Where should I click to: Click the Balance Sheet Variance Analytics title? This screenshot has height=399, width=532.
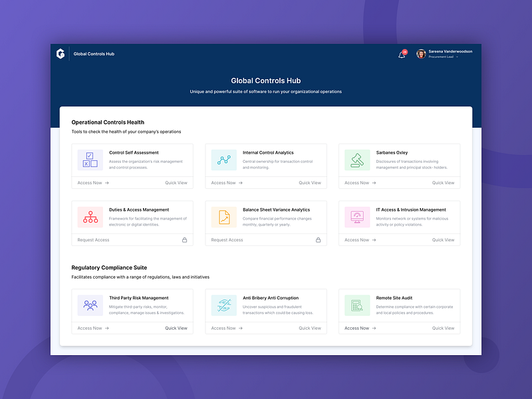tap(276, 209)
